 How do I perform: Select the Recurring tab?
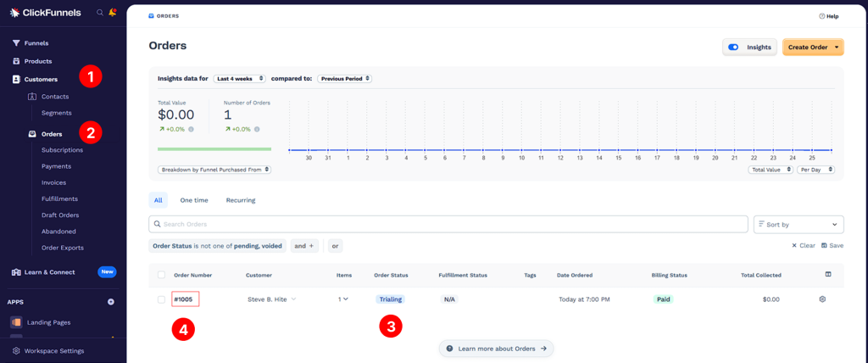[x=240, y=200]
